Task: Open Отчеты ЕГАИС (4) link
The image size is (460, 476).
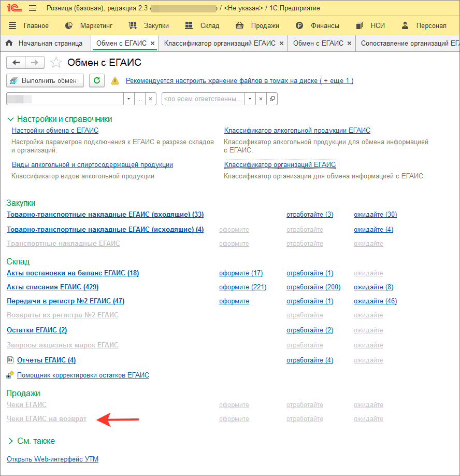Action: [47, 360]
